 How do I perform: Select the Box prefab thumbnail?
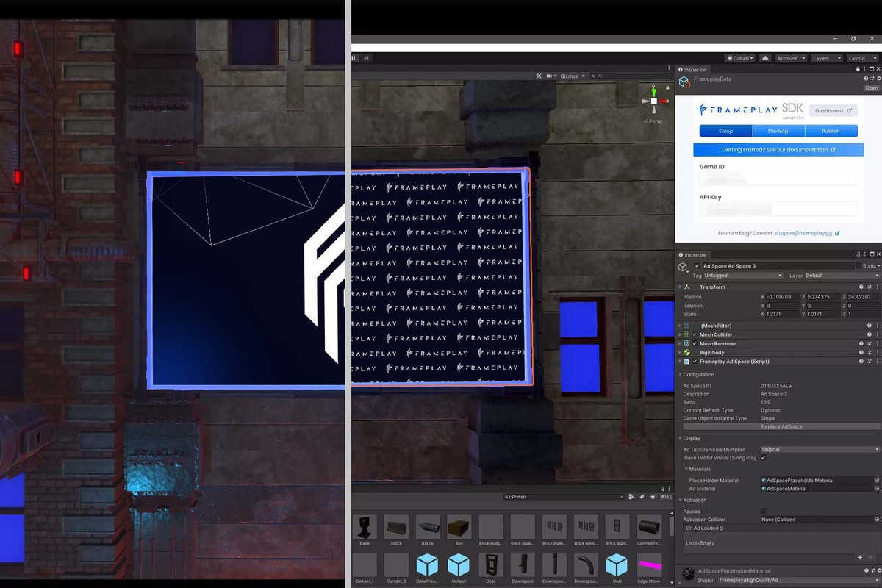[x=459, y=528]
